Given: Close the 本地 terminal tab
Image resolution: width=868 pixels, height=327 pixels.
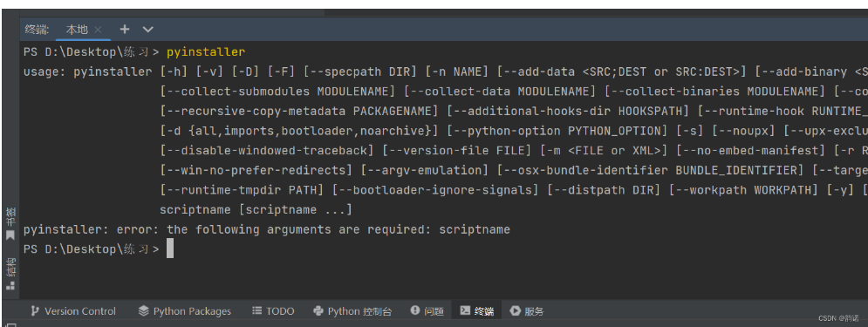Looking at the screenshot, I should 98,30.
